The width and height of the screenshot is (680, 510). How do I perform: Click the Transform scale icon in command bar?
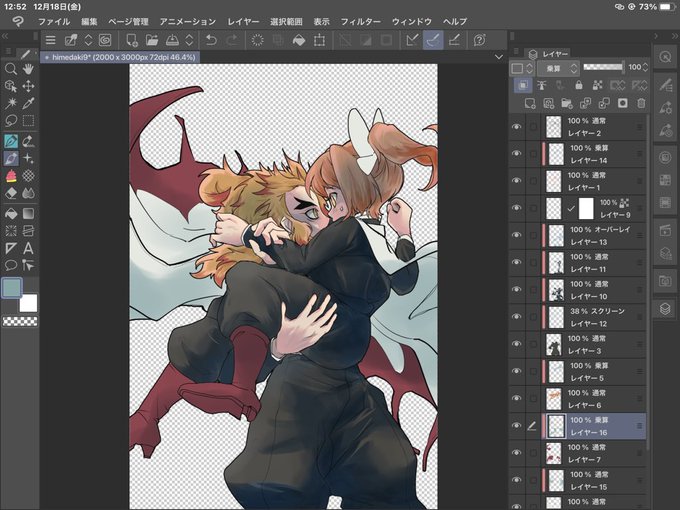click(319, 40)
